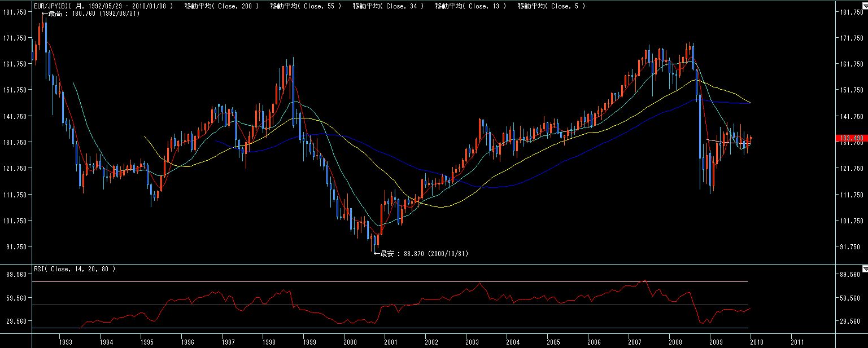Select the 移動平均( Close, 13 ) label
This screenshot has height=348, width=868.
(x=471, y=6)
